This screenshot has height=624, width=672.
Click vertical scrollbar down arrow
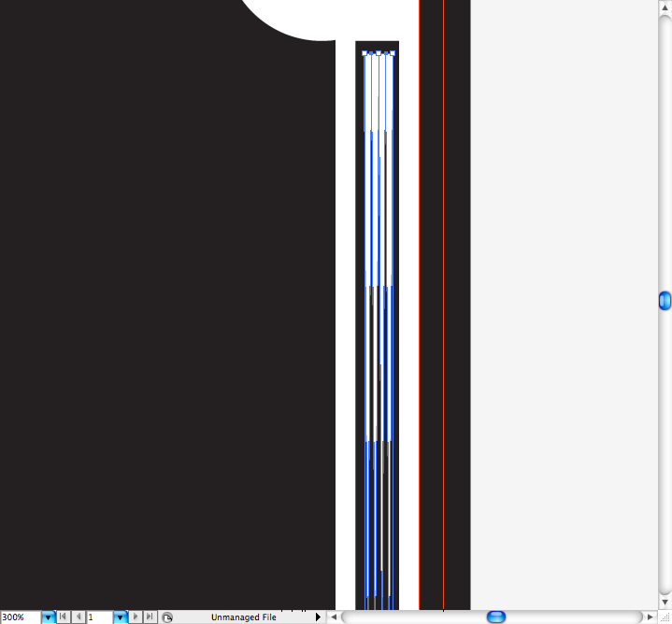point(665,603)
